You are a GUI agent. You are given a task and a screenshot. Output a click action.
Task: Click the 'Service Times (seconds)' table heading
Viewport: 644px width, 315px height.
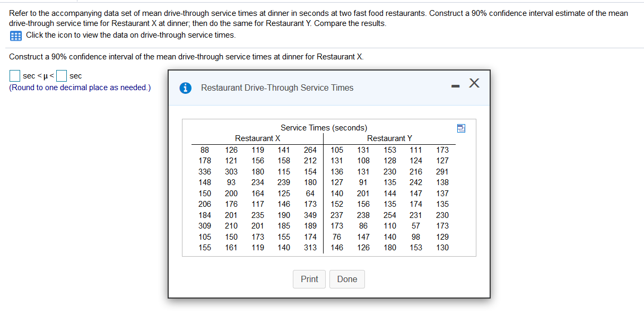(x=324, y=128)
